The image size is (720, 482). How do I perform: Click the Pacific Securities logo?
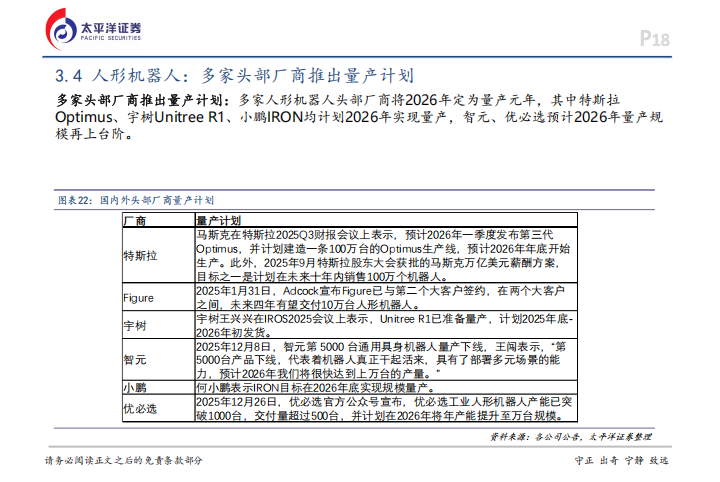pos(93,29)
